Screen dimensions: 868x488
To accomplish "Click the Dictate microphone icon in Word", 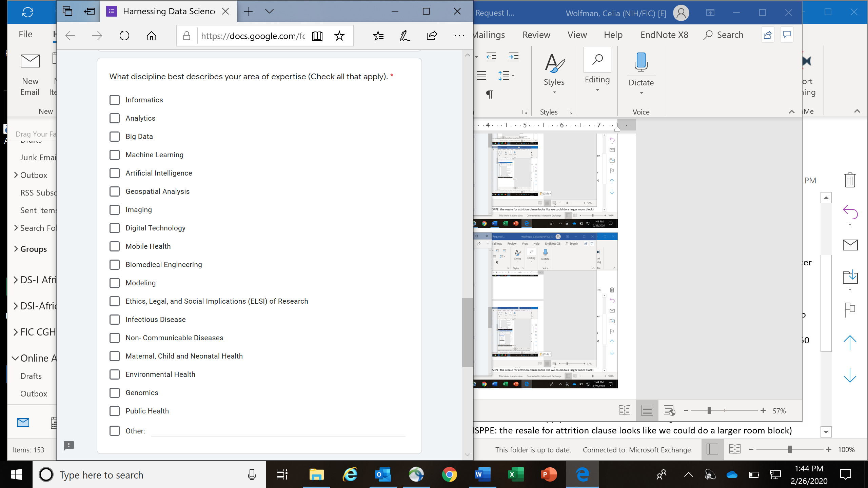I will 641,63.
